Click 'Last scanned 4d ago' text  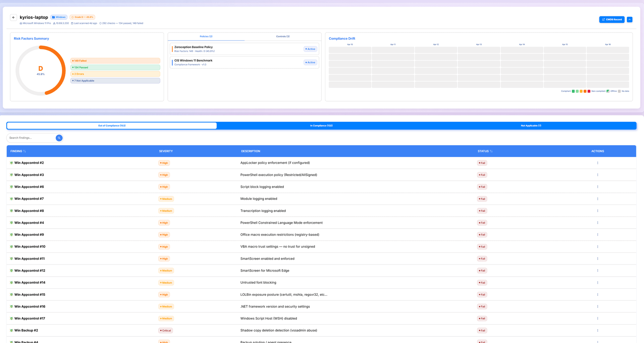[86, 23]
